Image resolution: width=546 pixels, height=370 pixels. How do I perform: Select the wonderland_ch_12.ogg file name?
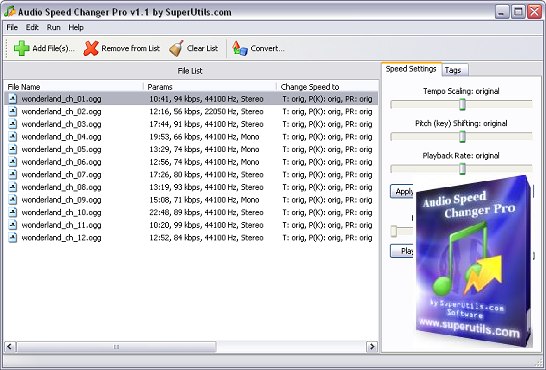coord(61,238)
